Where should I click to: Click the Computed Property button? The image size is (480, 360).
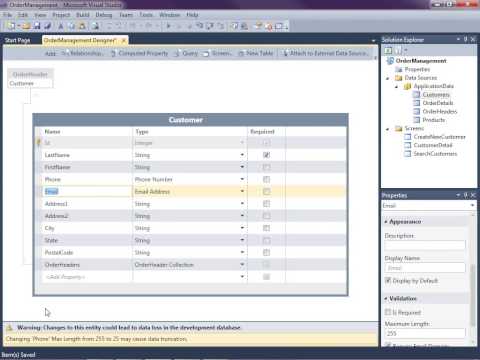tap(140, 53)
